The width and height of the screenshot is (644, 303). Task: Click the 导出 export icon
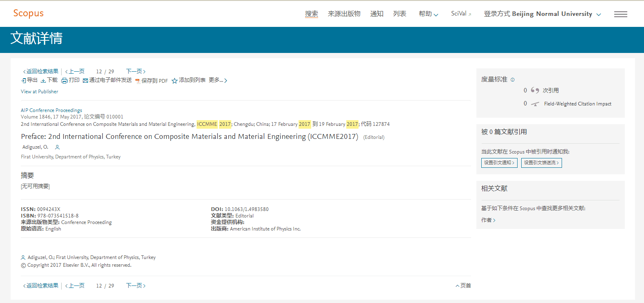(24, 81)
